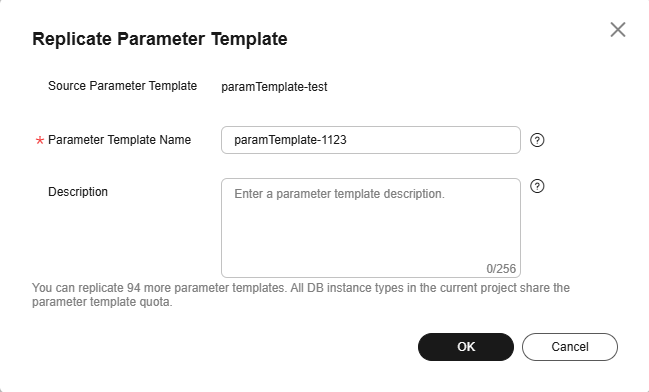
Task: Confirm replication with the OK button
Action: click(x=466, y=347)
